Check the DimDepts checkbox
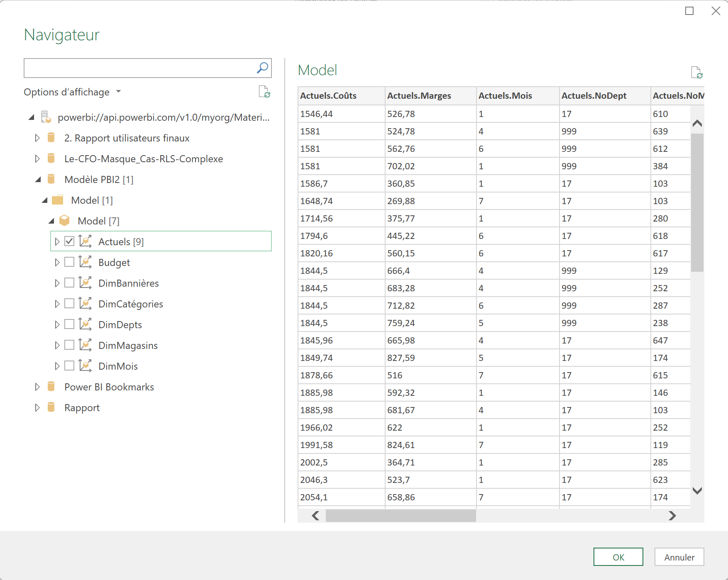 tap(69, 324)
